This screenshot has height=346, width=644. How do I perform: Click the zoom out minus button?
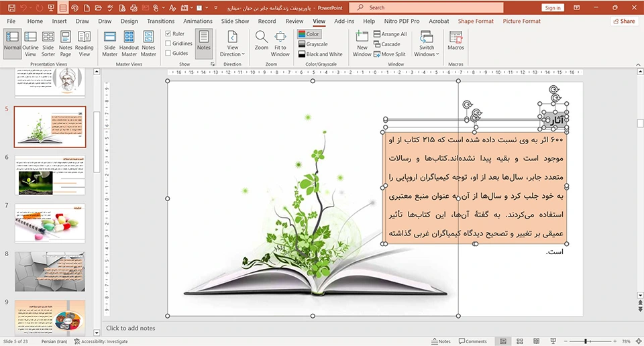(x=566, y=341)
